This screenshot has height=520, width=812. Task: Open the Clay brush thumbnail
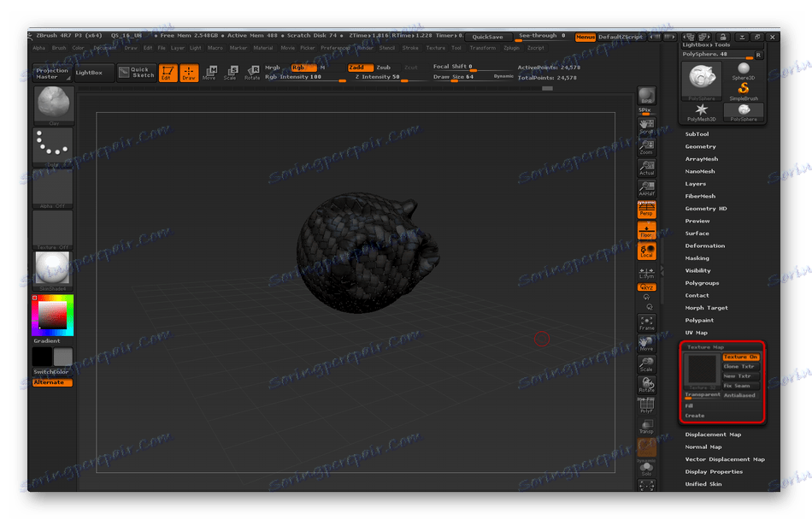(53, 104)
